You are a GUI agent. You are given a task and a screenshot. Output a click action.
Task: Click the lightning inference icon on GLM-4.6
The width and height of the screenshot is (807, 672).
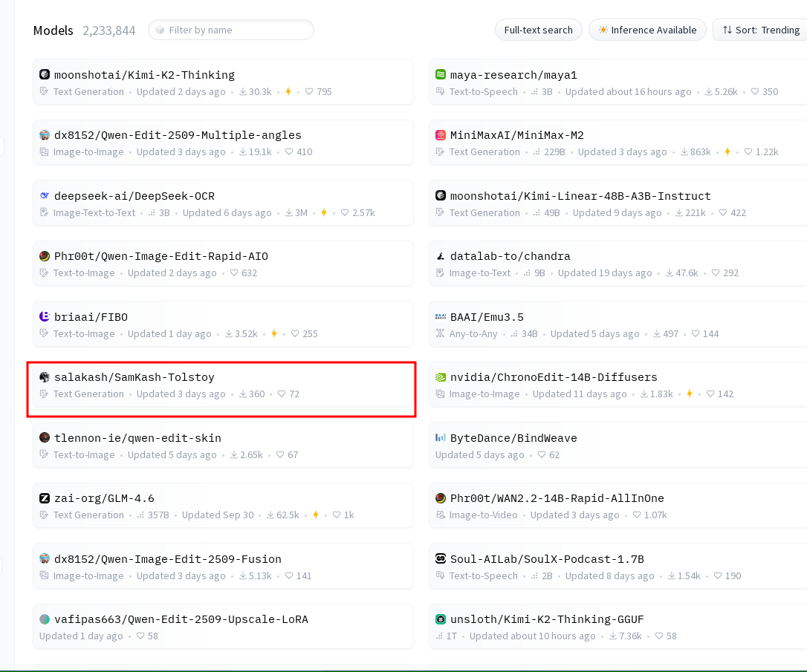[x=316, y=515]
